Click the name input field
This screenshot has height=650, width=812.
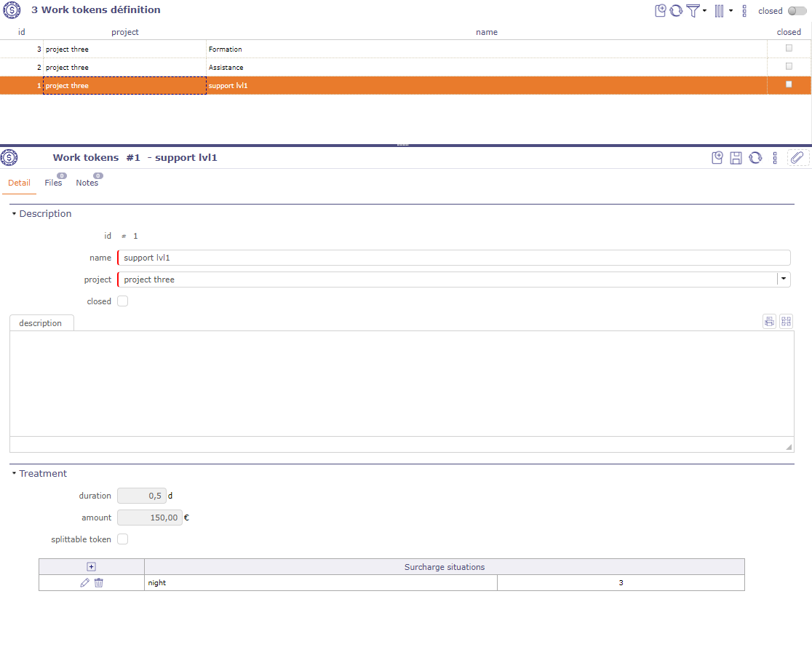click(x=453, y=258)
